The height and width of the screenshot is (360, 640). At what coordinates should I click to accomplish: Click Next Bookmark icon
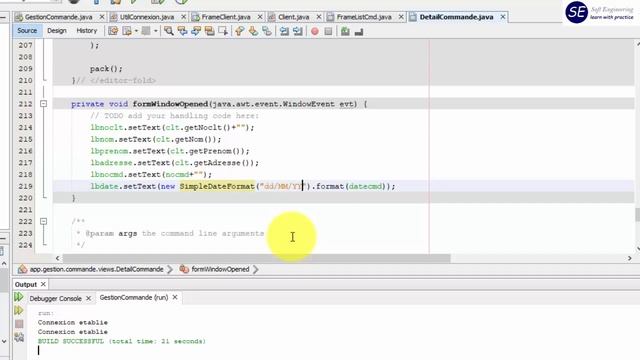click(253, 31)
